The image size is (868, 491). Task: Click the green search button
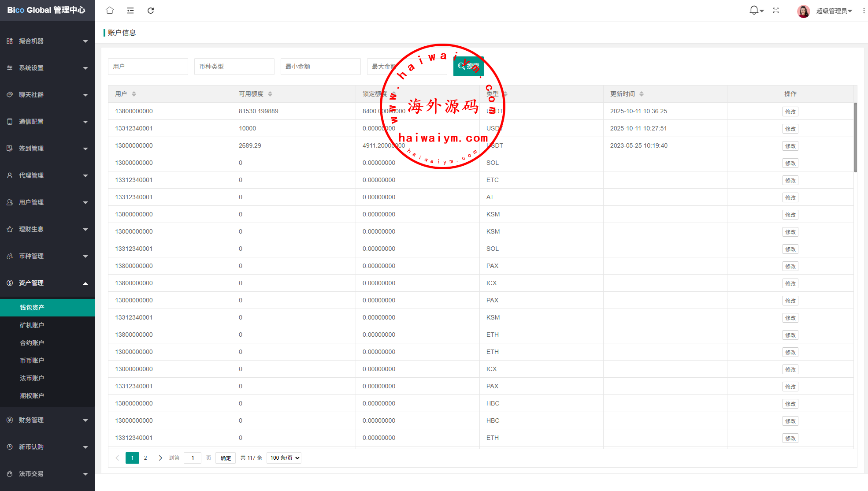point(468,66)
